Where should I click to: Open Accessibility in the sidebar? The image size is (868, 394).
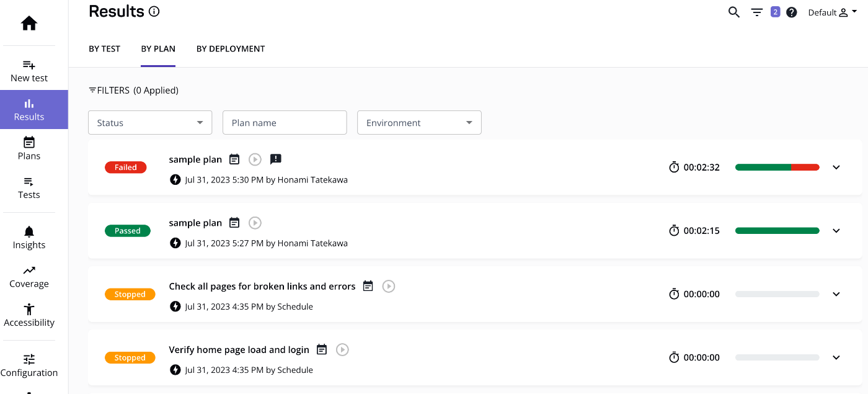tap(29, 315)
